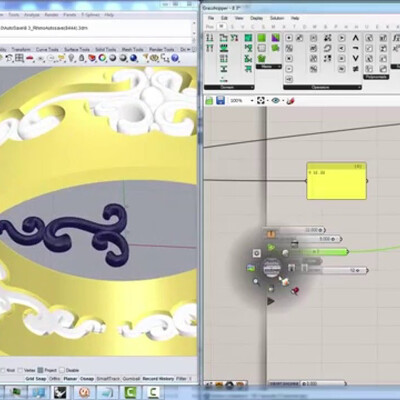Open the red layers icon in Rhino toolbar

[92, 58]
